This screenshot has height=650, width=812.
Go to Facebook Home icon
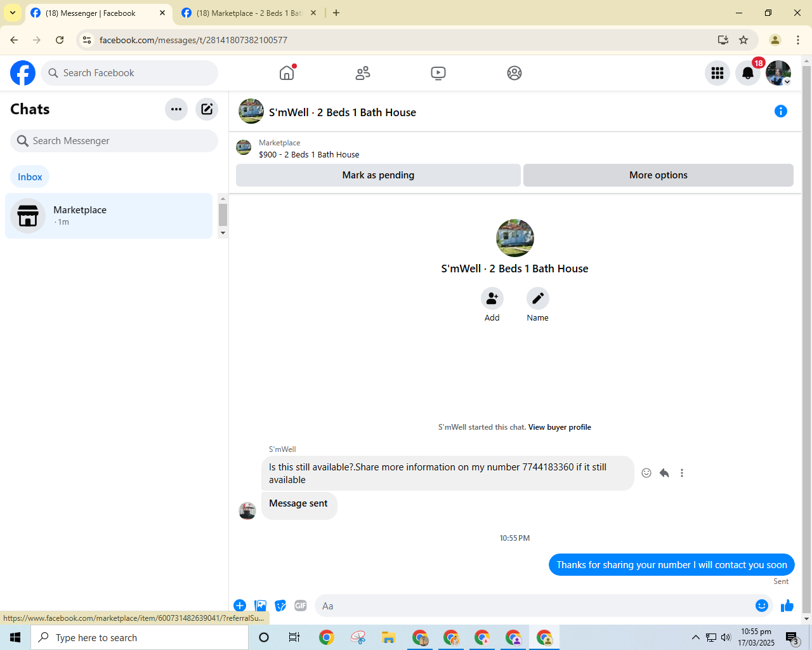pyautogui.click(x=287, y=73)
